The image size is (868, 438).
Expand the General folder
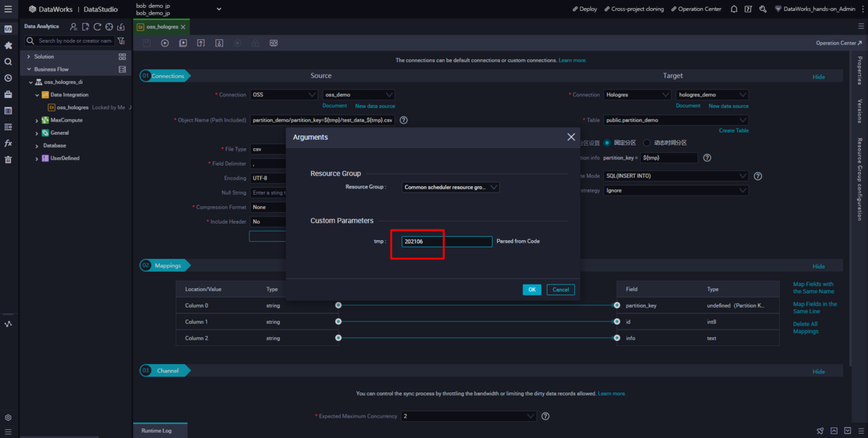coord(37,133)
